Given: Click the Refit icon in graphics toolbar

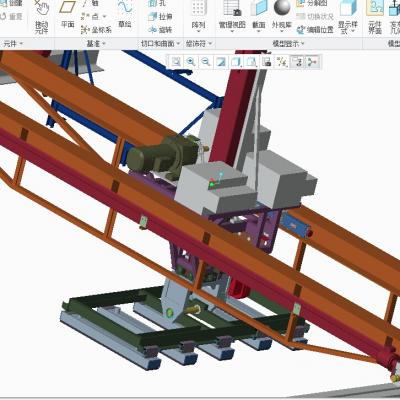Looking at the screenshot, I should 176,62.
